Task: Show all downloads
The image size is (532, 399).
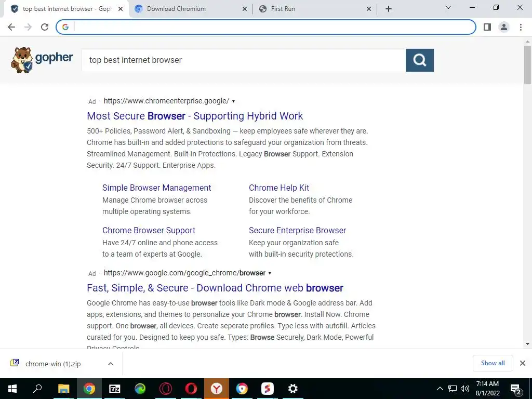Action: (493, 363)
